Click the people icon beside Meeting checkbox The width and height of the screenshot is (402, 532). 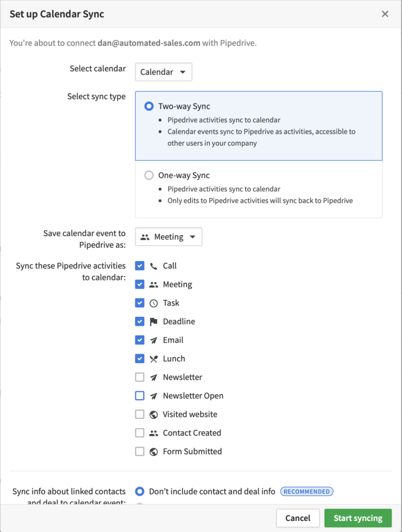click(x=153, y=285)
